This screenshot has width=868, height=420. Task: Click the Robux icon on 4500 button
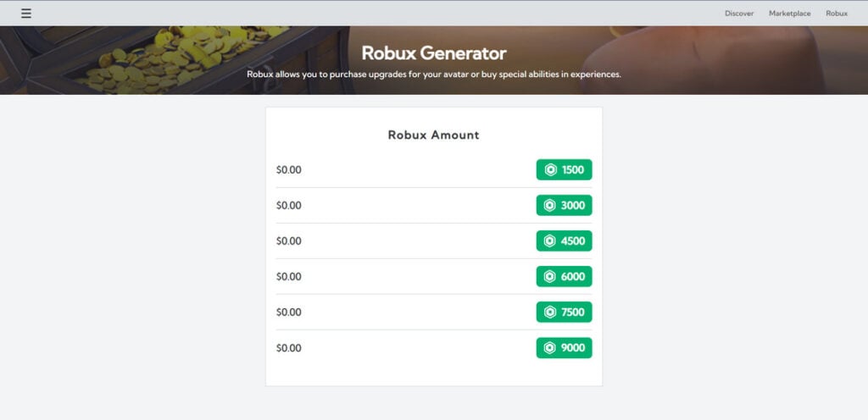click(x=550, y=241)
